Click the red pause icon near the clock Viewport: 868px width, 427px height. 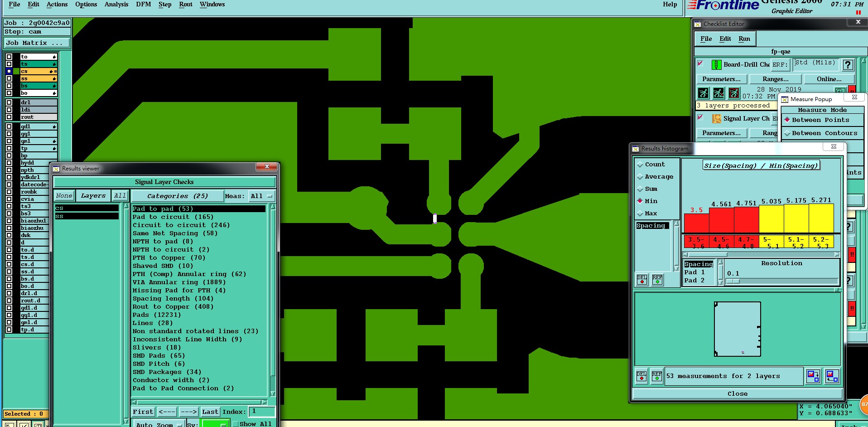point(858,13)
